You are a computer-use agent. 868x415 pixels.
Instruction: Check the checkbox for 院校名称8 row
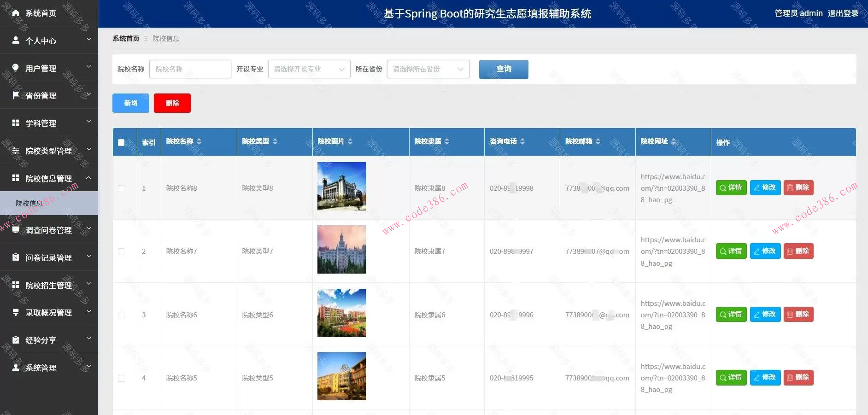[x=122, y=188]
